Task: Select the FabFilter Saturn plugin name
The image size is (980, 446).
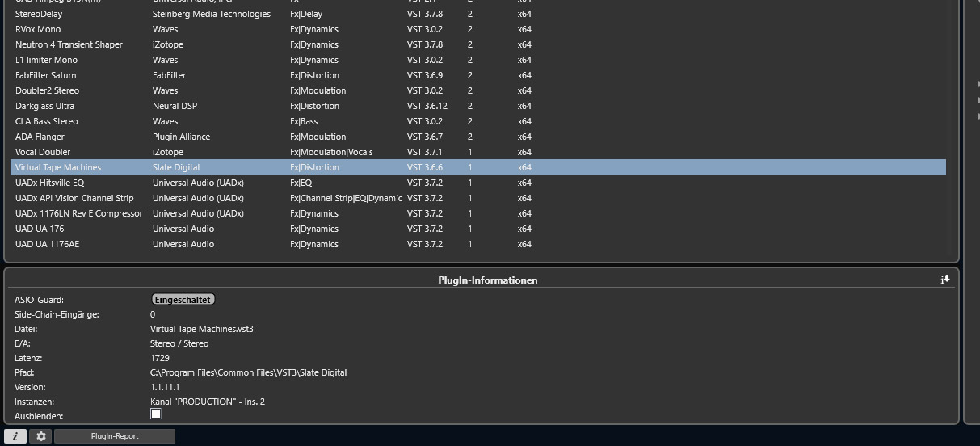Action: 46,75
